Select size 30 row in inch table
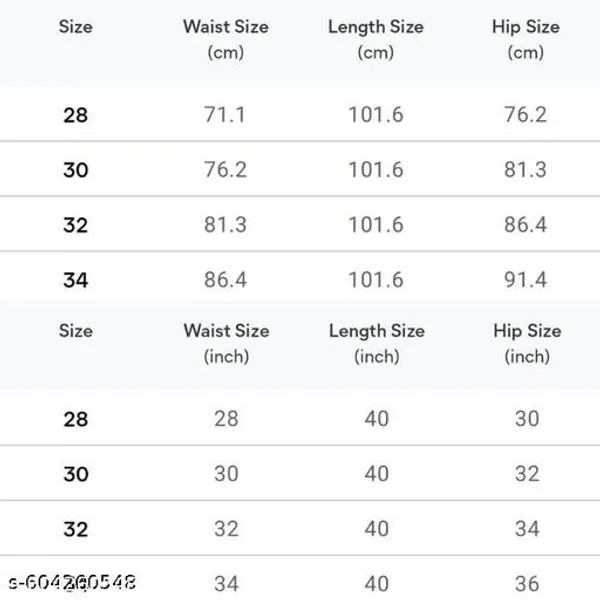The image size is (600, 600). pyautogui.click(x=300, y=473)
